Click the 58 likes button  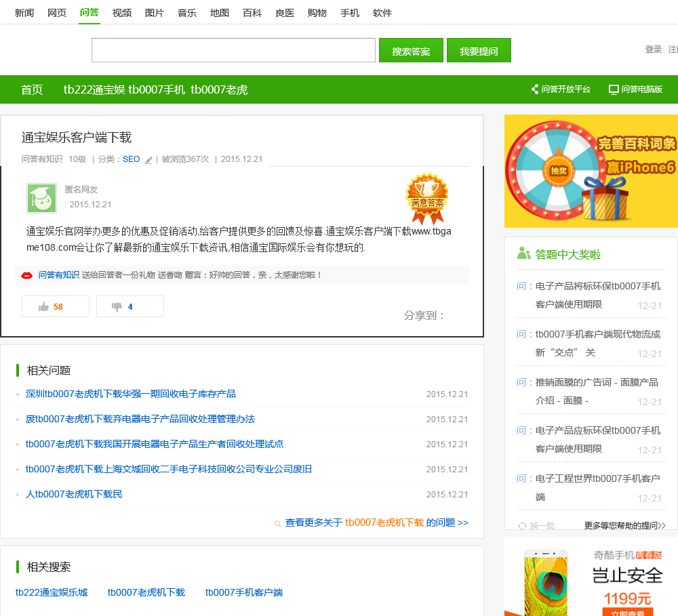tap(56, 306)
